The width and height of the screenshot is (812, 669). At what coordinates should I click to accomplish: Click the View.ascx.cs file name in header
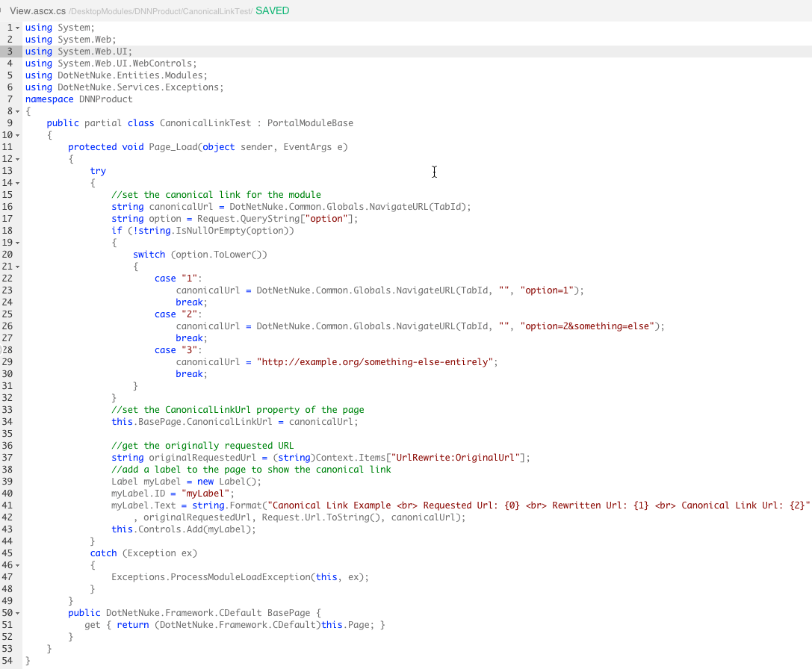tap(38, 11)
